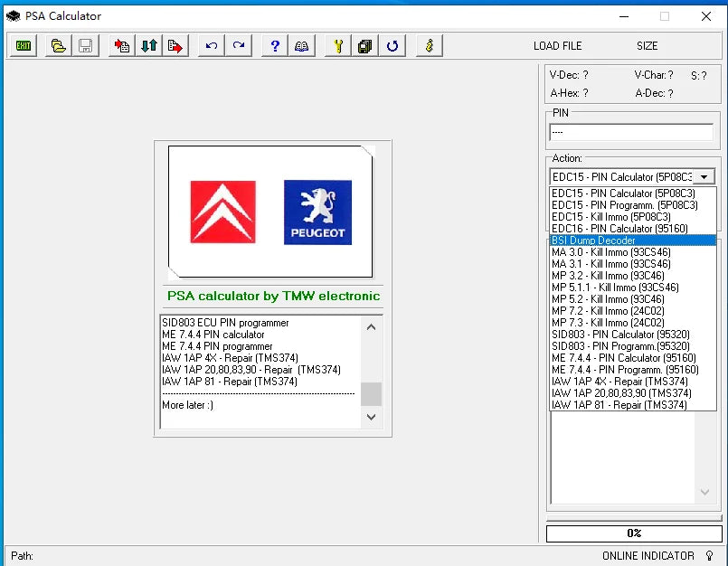
Task: Click the Peugeot logo image
Action: point(317,212)
